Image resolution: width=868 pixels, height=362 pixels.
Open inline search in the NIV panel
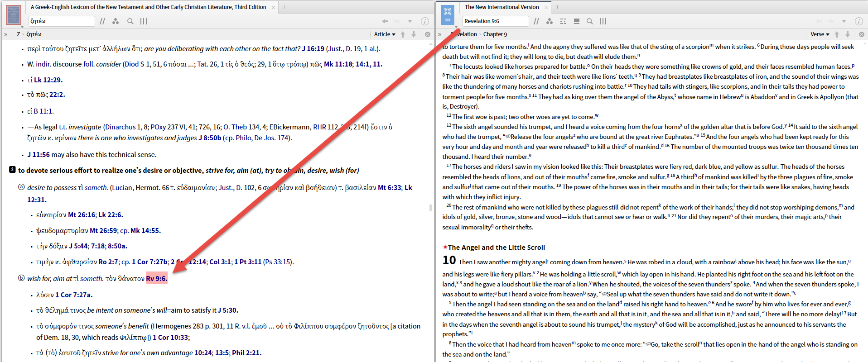pyautogui.click(x=590, y=21)
